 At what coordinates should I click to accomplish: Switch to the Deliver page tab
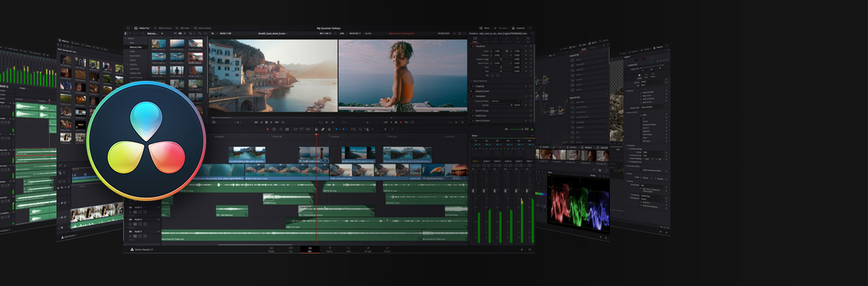click(x=387, y=249)
